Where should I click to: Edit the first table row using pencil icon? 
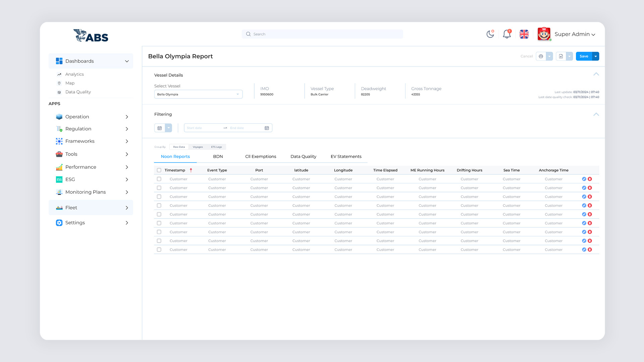(584, 179)
